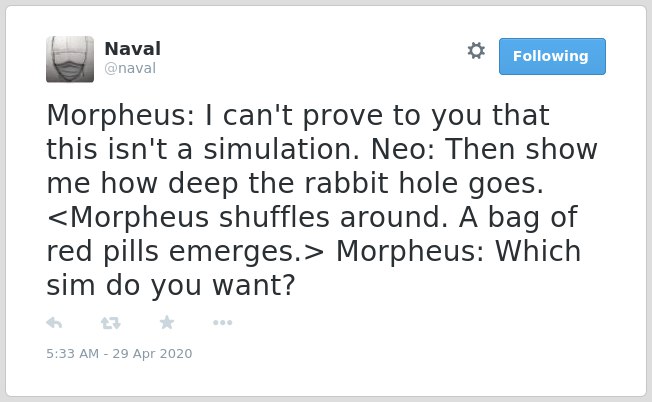The height and width of the screenshot is (402, 652).
Task: Expand the user actions gear dropdown
Action: tap(476, 50)
